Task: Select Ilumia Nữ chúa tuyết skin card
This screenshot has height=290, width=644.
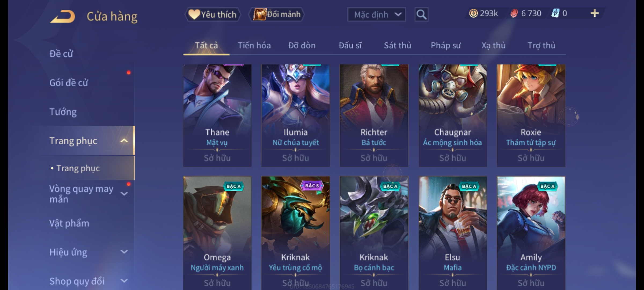Action: [295, 115]
